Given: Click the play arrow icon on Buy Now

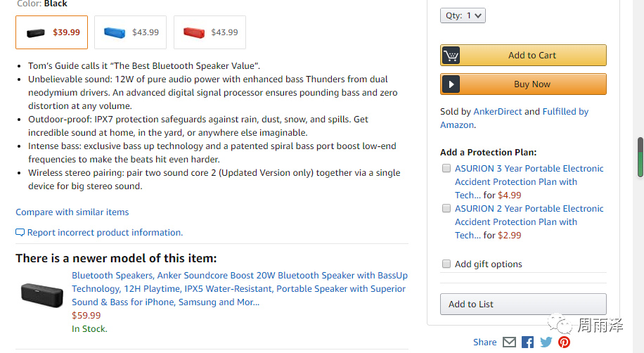Looking at the screenshot, I should [451, 84].
